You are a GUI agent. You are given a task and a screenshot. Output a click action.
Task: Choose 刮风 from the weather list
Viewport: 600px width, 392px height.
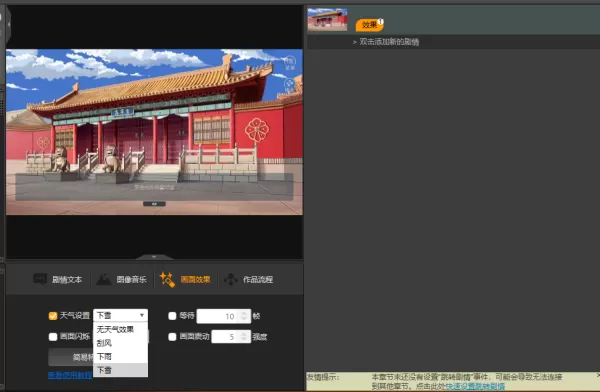click(x=121, y=343)
